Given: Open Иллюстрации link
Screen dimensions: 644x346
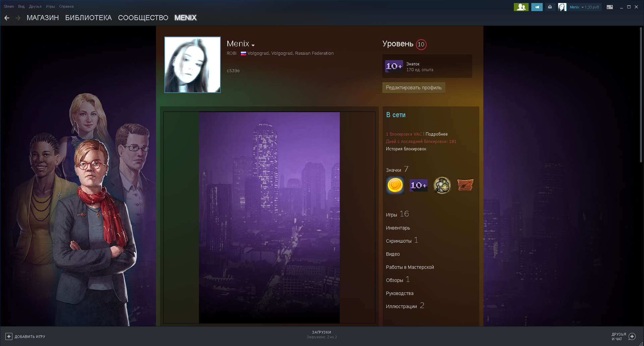Looking at the screenshot, I should pyautogui.click(x=405, y=306).
